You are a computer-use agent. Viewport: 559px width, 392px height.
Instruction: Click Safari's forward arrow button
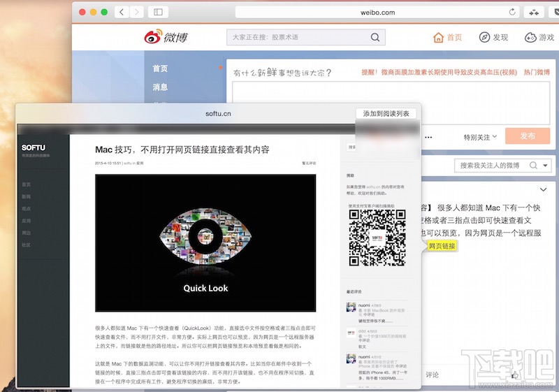click(136, 12)
